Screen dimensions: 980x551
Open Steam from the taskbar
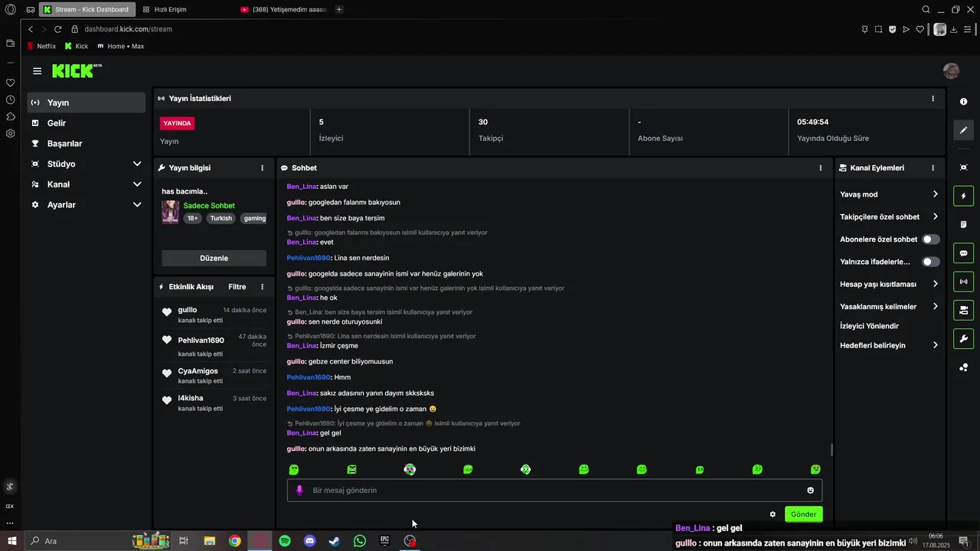[x=335, y=541]
